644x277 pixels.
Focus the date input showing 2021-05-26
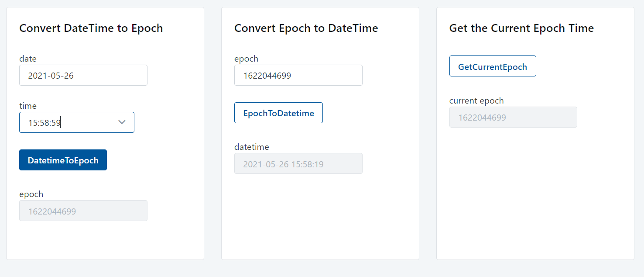point(83,76)
